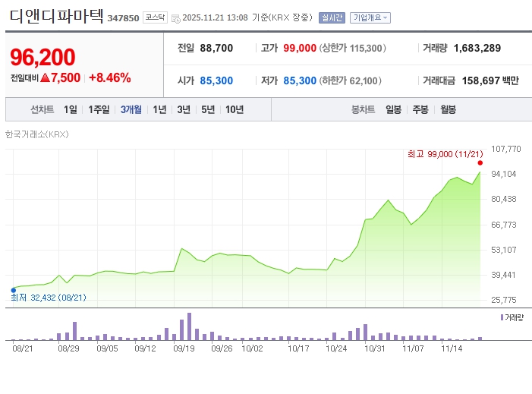Switch to 일봉 daily candlestick chart
This screenshot has width=532, height=394.
point(393,109)
